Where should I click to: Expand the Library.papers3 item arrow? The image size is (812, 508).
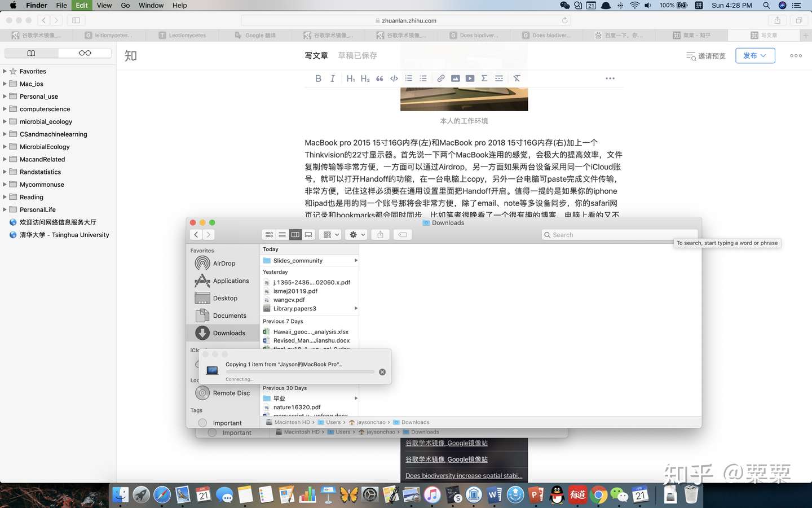point(355,308)
